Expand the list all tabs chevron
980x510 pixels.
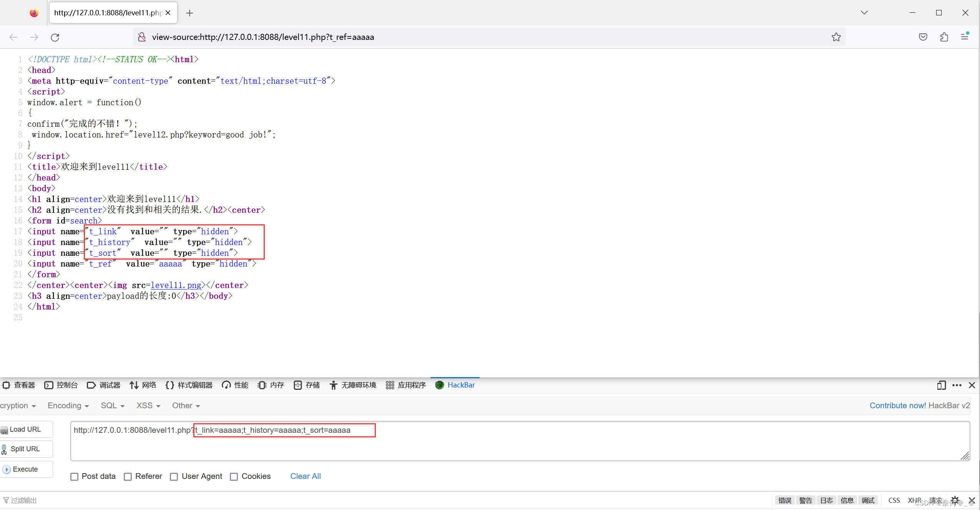point(864,13)
